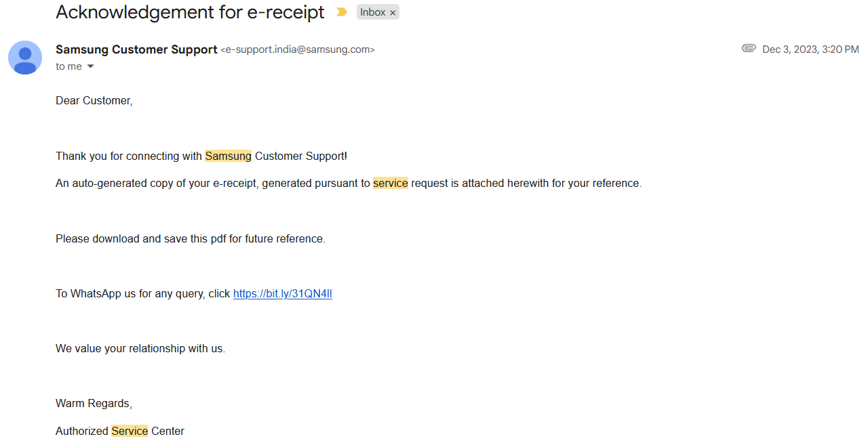Click the highlighted word "Samsung" in body

pos(228,156)
